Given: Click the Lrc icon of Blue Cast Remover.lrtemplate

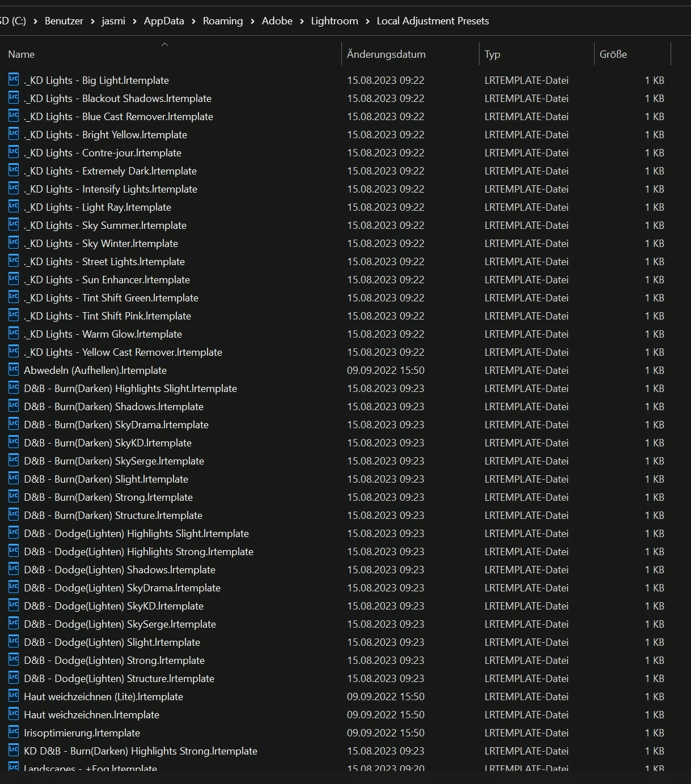Looking at the screenshot, I should pos(14,116).
